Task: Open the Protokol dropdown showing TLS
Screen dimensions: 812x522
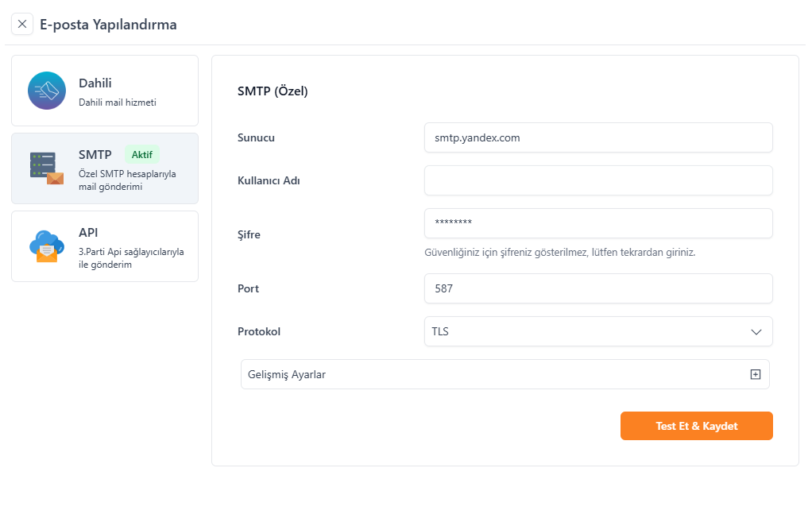Action: point(588,331)
